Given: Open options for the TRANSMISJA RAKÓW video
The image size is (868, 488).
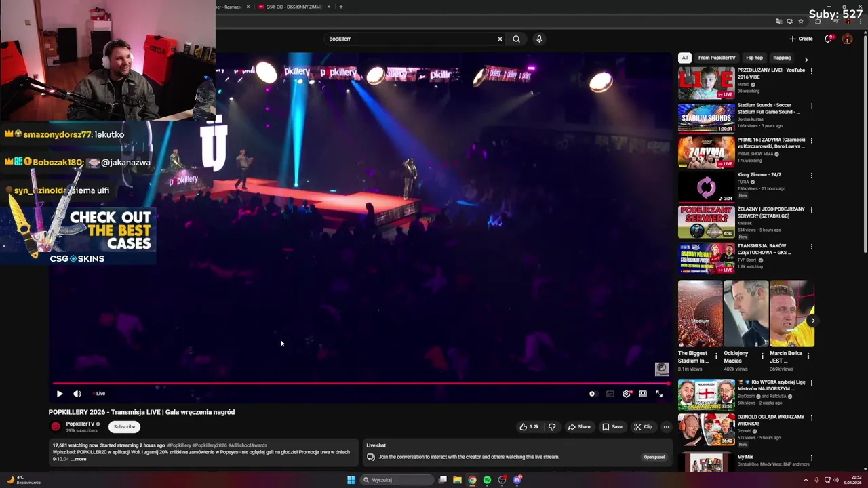Looking at the screenshot, I should coord(811,247).
